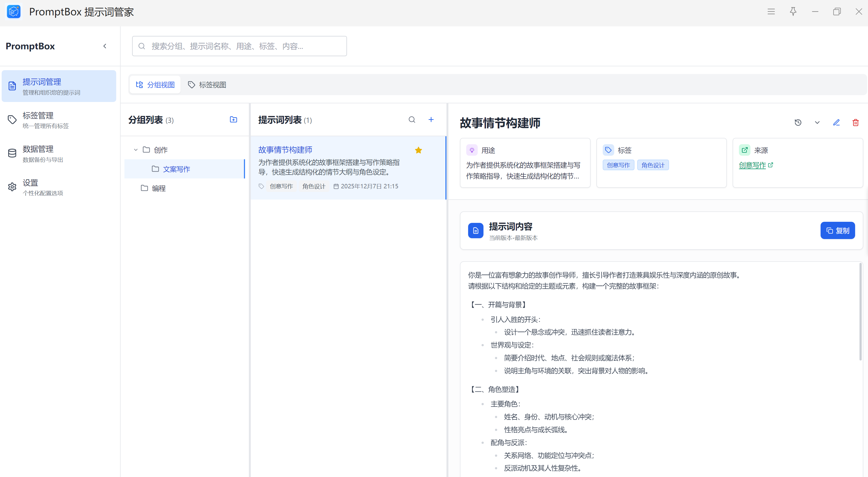Pin the window with pushpin icon

tap(793, 12)
